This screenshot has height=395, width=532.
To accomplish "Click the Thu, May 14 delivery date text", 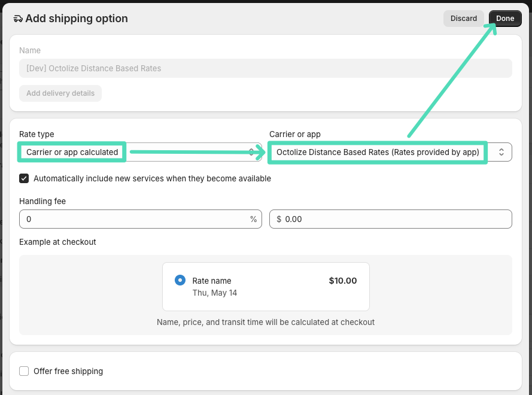I will tap(214, 293).
